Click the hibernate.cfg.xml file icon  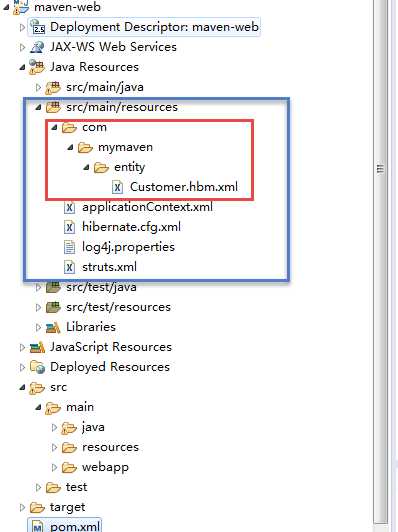(69, 227)
